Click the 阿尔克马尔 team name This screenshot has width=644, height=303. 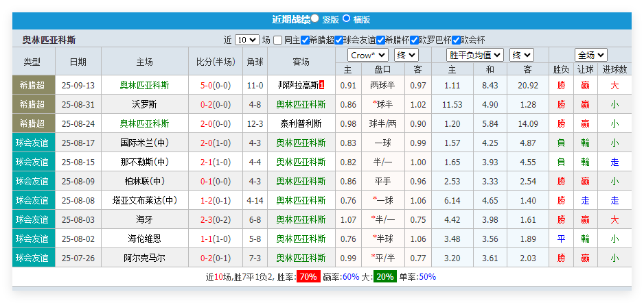coord(144,258)
